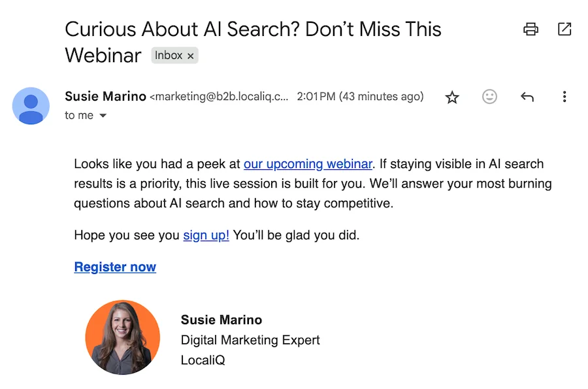Click the sender's marketing@b2b.localiq email address
The image size is (588, 389).
220,97
